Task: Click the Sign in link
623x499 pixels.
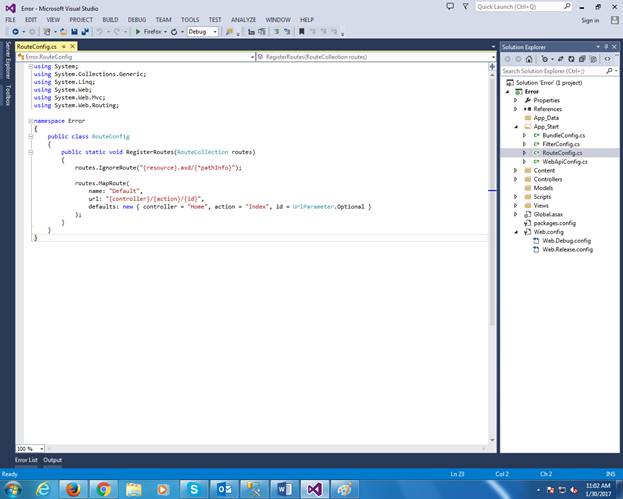Action: [589, 19]
